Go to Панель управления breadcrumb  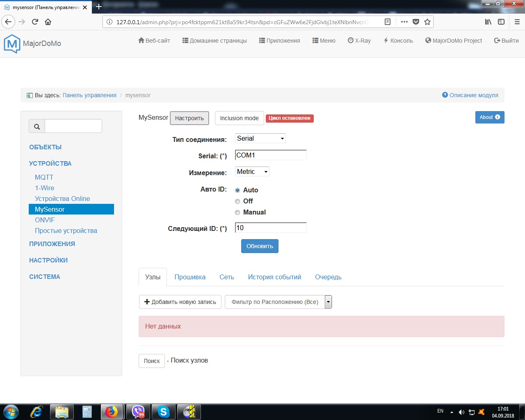point(89,95)
